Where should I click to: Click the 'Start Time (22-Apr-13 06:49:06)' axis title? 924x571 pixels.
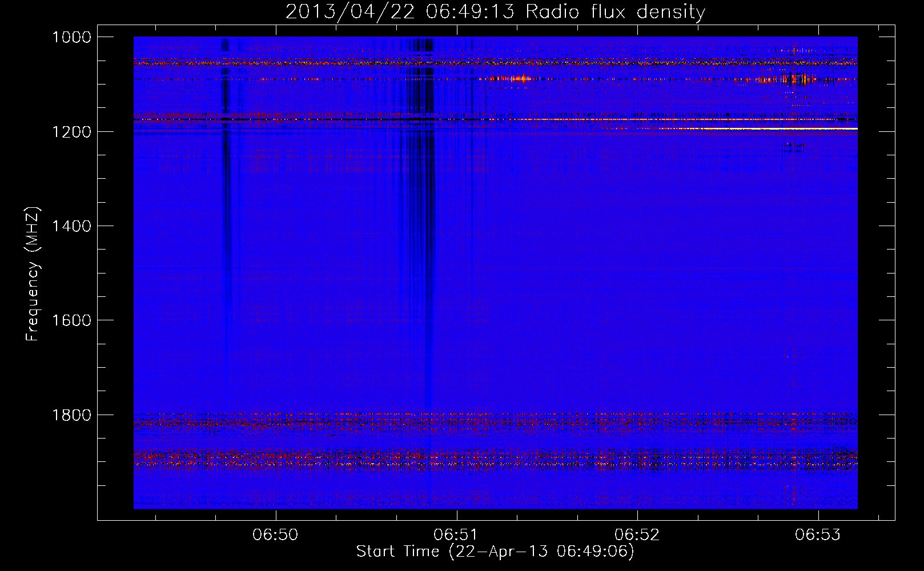(x=495, y=552)
